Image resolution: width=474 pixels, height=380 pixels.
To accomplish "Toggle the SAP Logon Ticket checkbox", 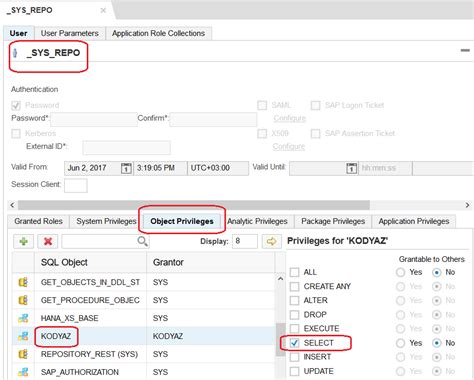I will [x=315, y=105].
